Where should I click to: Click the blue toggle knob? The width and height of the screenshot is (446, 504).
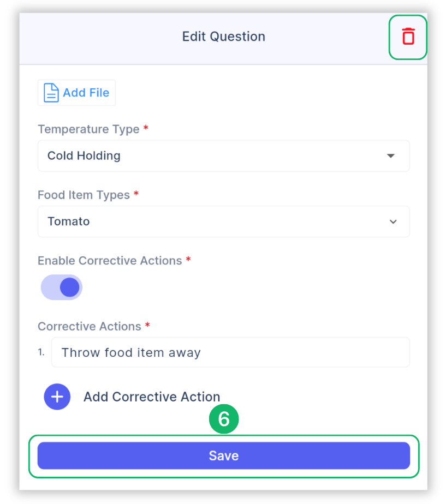(72, 287)
